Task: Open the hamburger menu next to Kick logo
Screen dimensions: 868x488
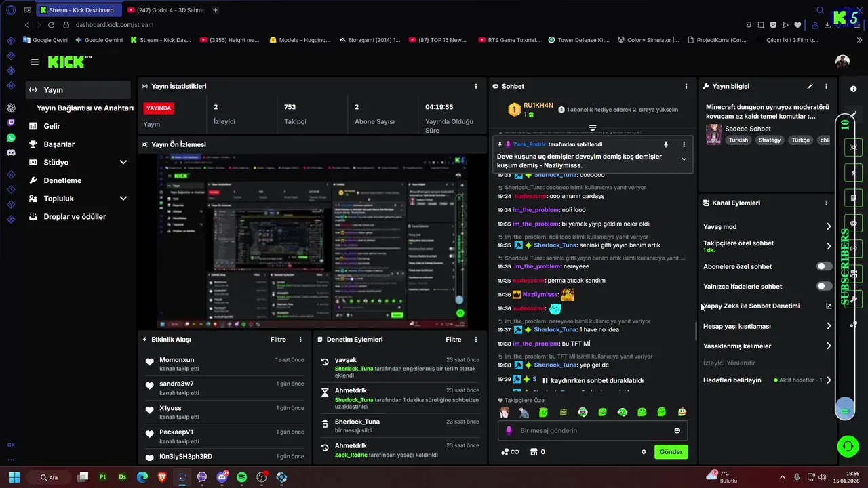Action: pyautogui.click(x=35, y=62)
